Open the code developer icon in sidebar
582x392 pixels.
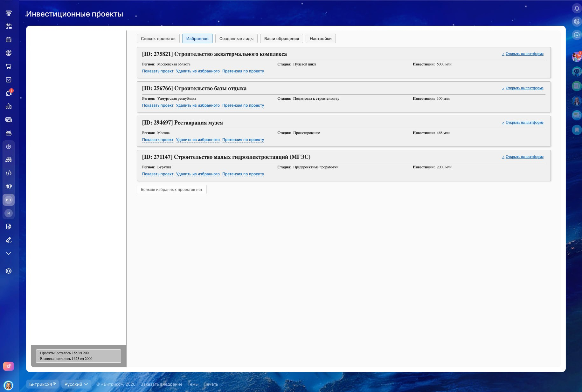[x=9, y=173]
